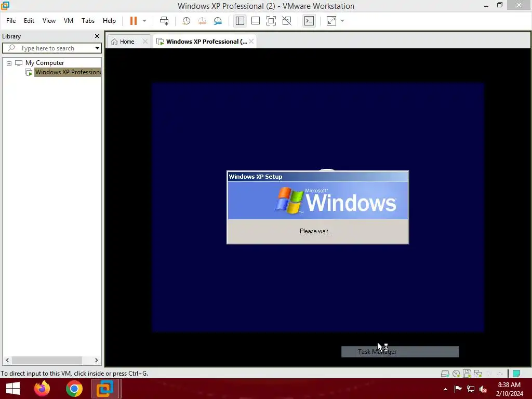The width and height of the screenshot is (532, 399).
Task: Click the VMware logo in title bar
Action: pos(5,5)
